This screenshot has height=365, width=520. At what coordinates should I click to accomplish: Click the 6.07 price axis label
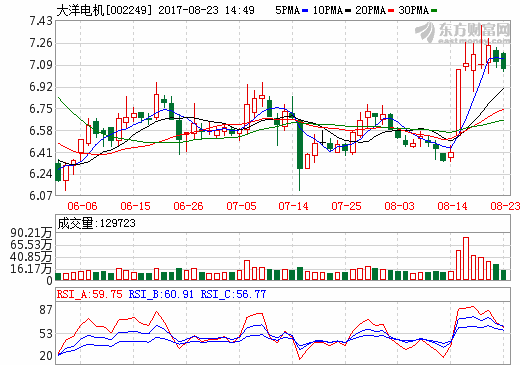click(x=41, y=195)
